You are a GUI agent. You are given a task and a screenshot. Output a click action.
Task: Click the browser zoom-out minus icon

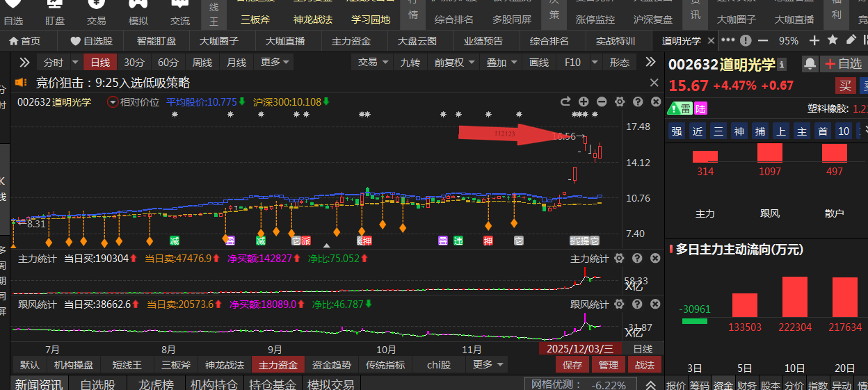(x=763, y=41)
